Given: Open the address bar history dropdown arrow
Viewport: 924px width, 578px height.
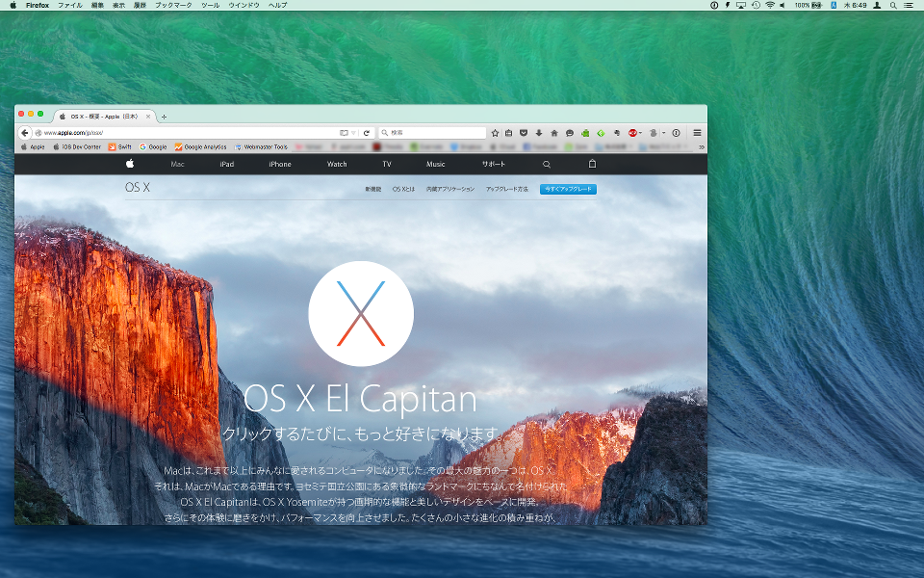Looking at the screenshot, I should click(353, 133).
